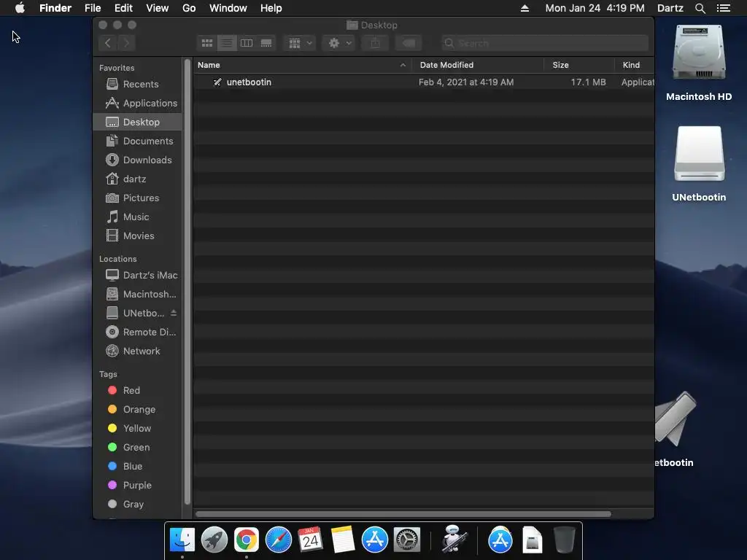Open Finder from the Dock
Viewport: 747px width, 560px height.
(x=182, y=540)
